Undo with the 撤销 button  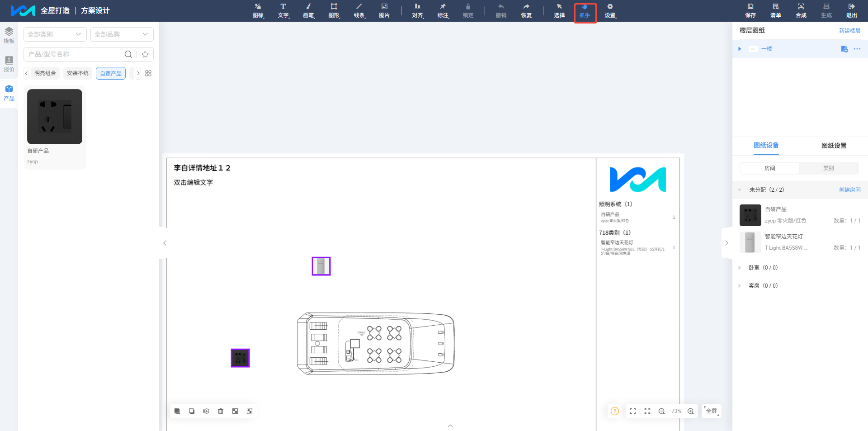501,11
